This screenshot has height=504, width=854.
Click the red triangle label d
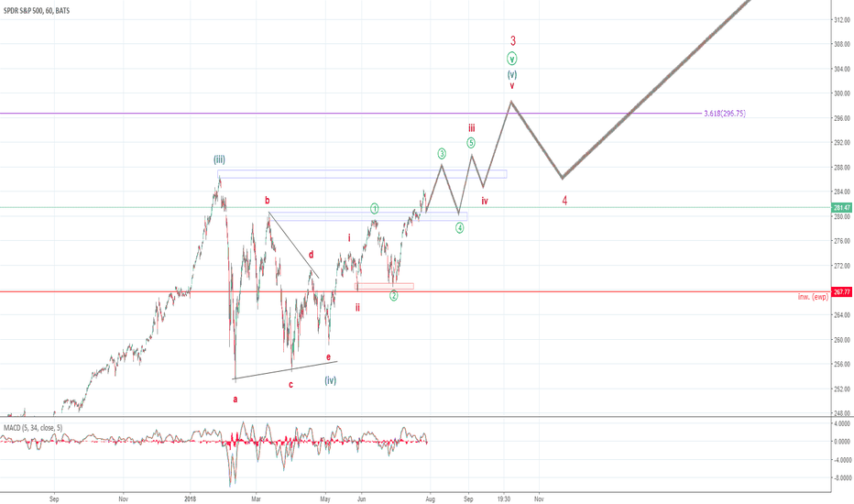click(x=311, y=255)
